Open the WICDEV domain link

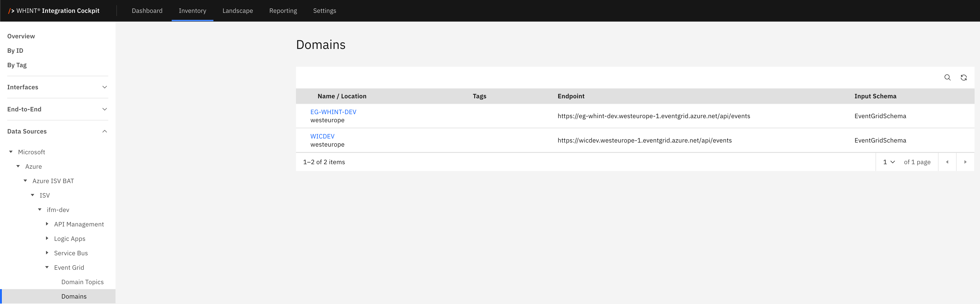(322, 136)
